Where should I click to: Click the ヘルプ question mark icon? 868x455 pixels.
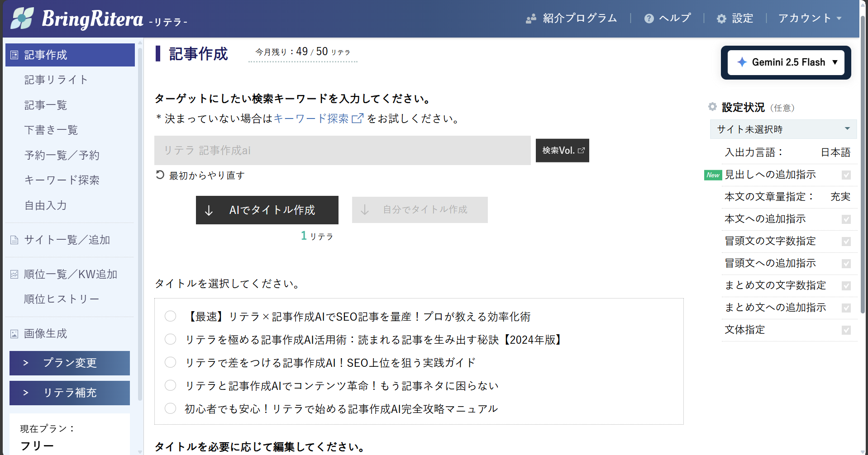coord(649,19)
